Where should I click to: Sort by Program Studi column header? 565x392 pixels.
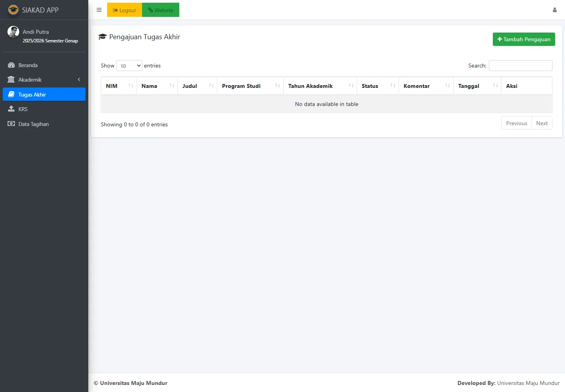coord(250,86)
